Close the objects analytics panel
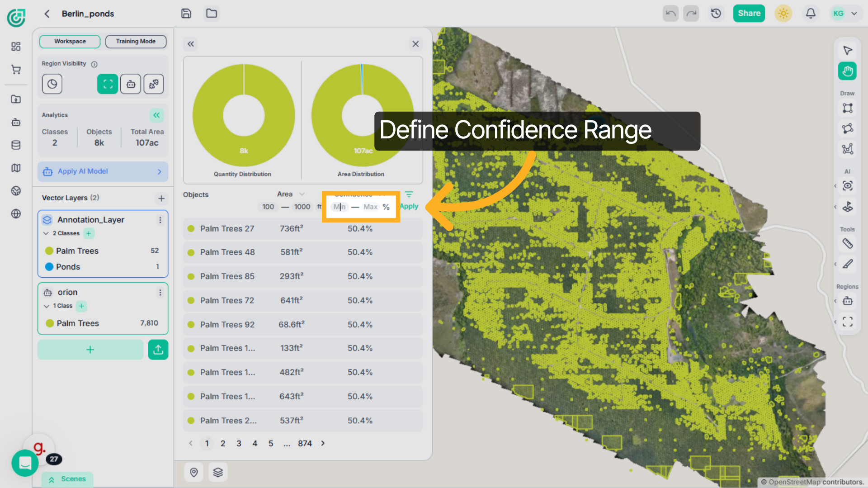The width and height of the screenshot is (868, 488). point(415,44)
